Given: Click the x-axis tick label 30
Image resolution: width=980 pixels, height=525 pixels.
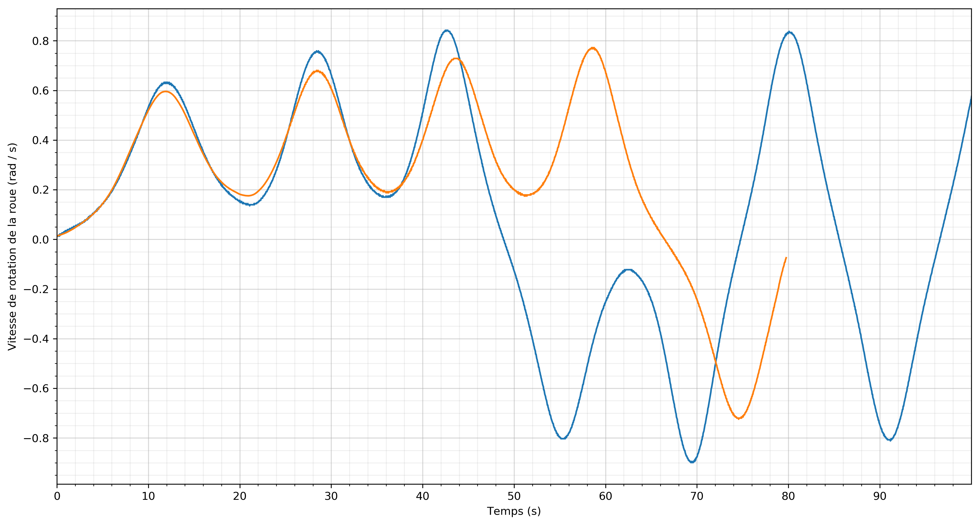Looking at the screenshot, I should 331,496.
